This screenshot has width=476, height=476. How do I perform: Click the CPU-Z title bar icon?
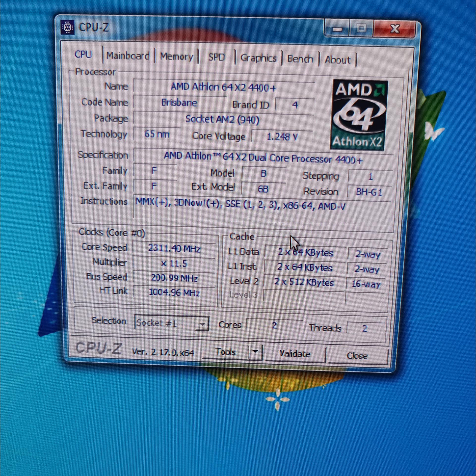pos(67,27)
